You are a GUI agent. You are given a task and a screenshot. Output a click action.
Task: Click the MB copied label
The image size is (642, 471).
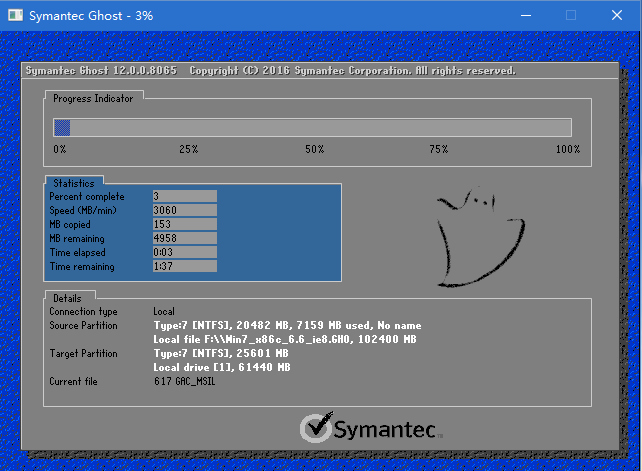click(x=70, y=224)
